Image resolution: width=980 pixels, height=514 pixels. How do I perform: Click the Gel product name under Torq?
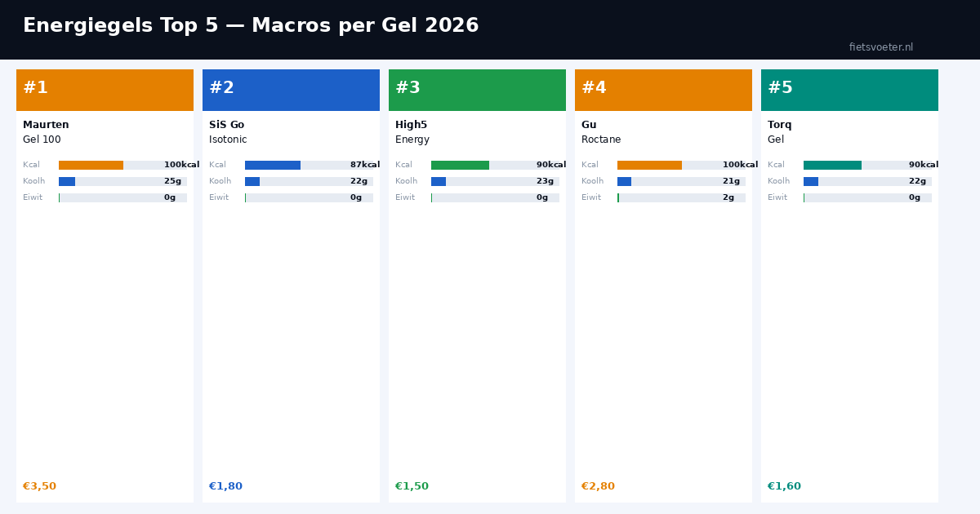[x=776, y=140]
